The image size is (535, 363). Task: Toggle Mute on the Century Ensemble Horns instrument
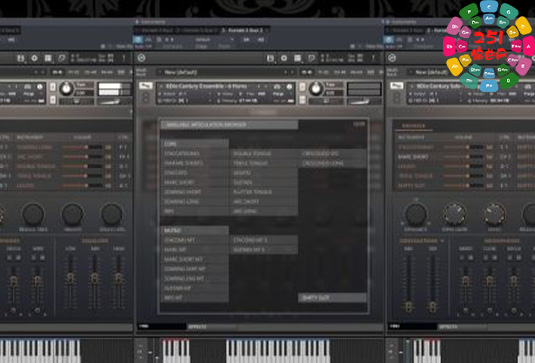(302, 100)
